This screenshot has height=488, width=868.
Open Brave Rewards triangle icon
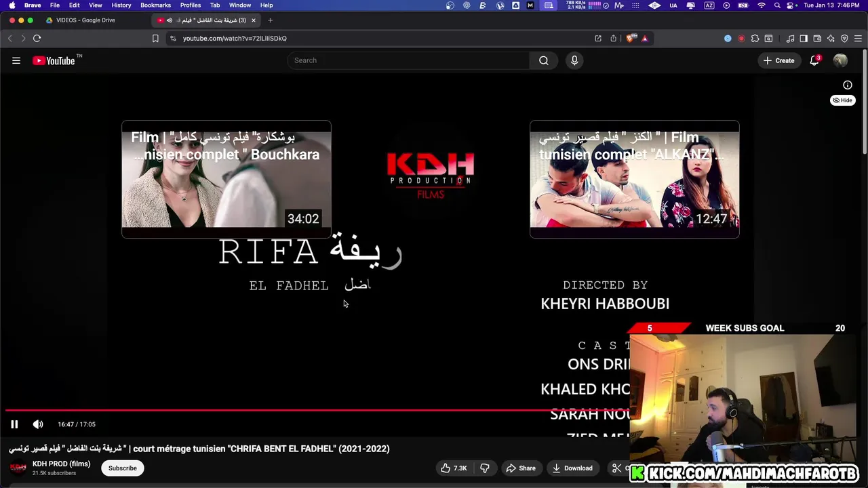click(645, 39)
